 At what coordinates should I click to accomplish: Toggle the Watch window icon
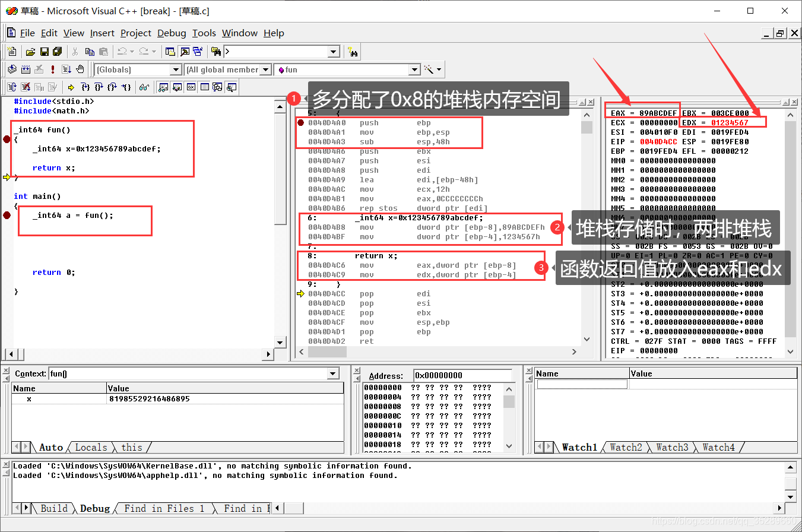pos(163,87)
